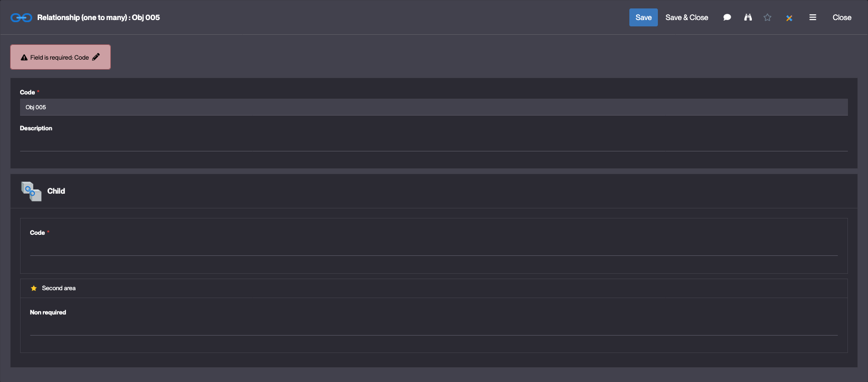This screenshot has height=382, width=868.
Task: Click Save & Close
Action: [686, 17]
